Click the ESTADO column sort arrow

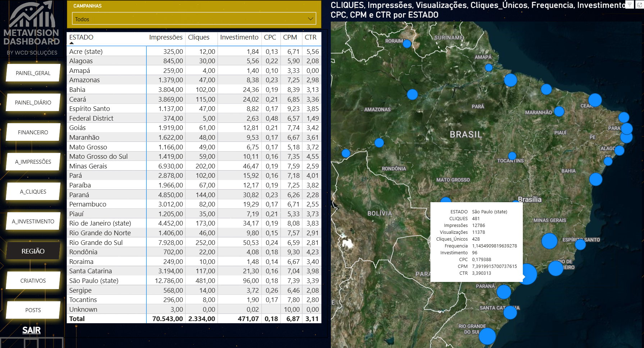[72, 43]
